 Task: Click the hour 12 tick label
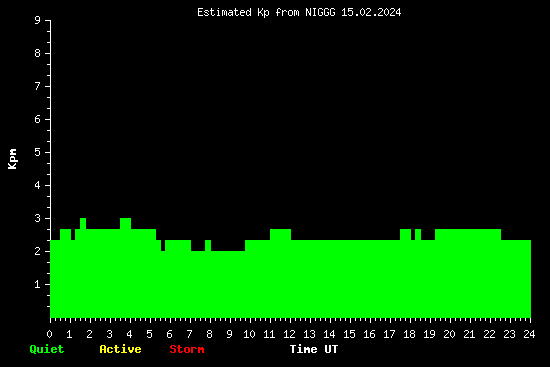[x=289, y=334]
